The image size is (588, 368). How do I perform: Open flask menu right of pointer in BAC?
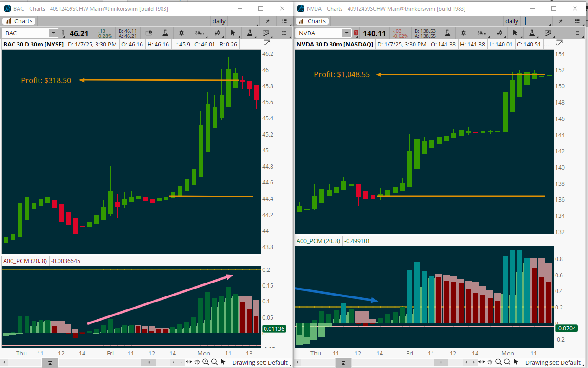250,33
